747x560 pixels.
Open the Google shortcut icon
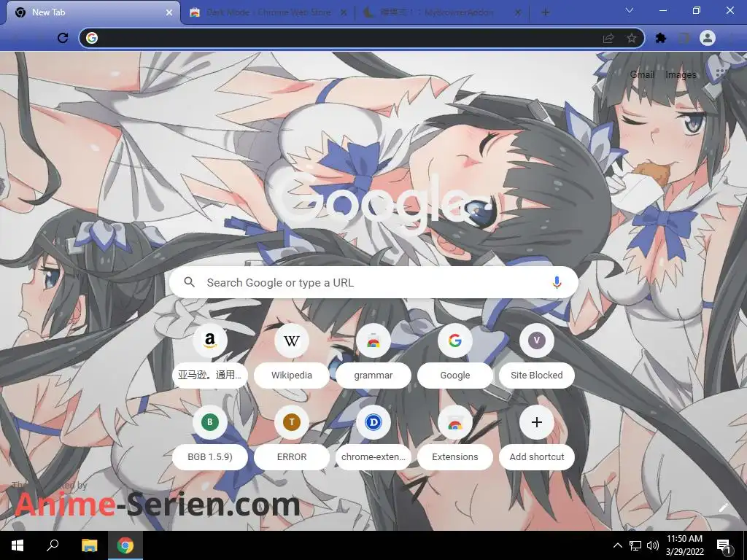click(x=455, y=341)
